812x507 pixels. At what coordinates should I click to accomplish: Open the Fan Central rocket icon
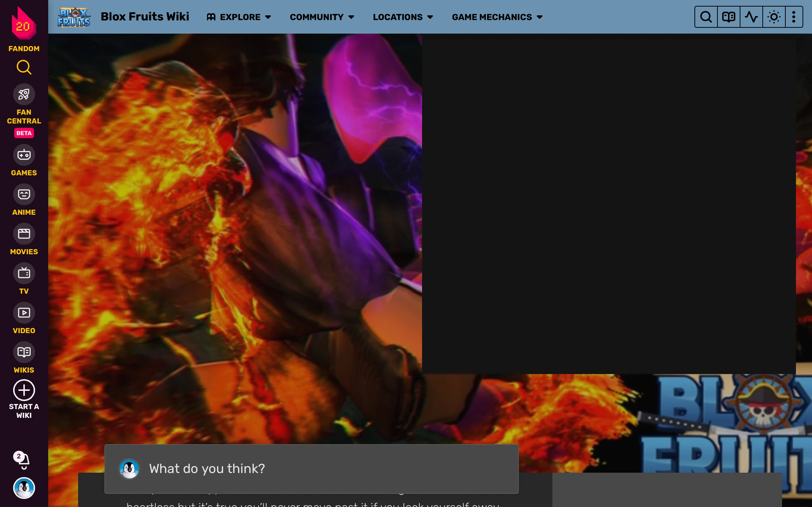click(24, 95)
